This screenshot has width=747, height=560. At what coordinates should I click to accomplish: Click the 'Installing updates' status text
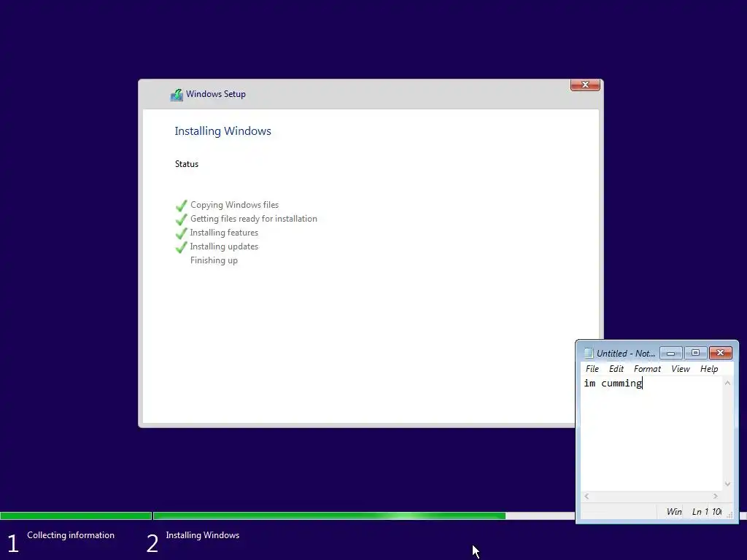(224, 246)
